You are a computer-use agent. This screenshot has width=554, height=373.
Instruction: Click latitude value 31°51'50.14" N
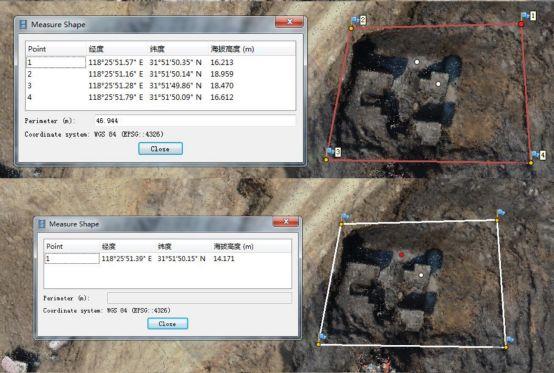(x=175, y=74)
